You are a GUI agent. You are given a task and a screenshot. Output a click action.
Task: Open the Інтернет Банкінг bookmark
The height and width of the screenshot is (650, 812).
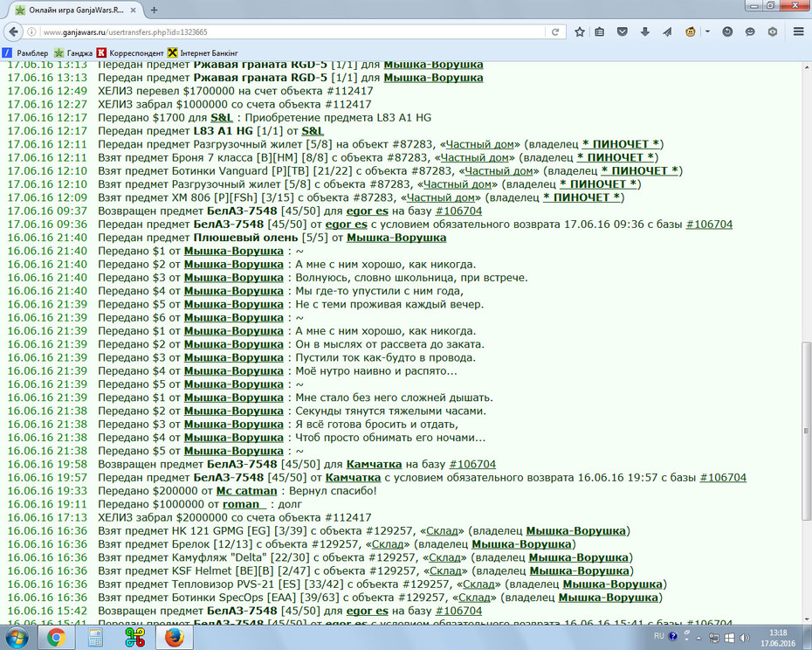203,53
